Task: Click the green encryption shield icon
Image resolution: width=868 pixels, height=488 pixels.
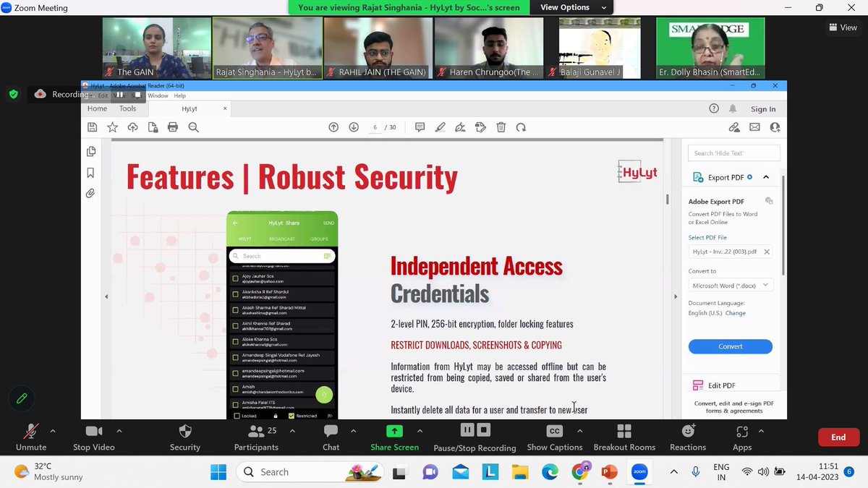Action: point(13,94)
